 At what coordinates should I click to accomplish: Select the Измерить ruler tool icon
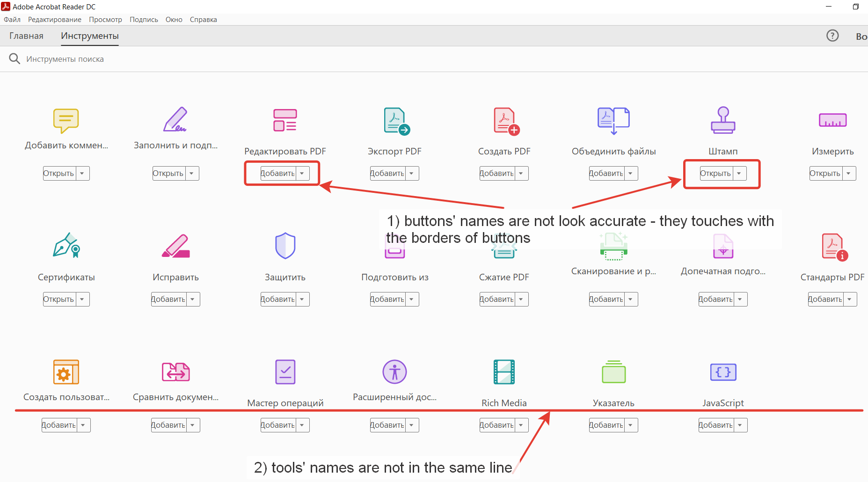(x=832, y=120)
